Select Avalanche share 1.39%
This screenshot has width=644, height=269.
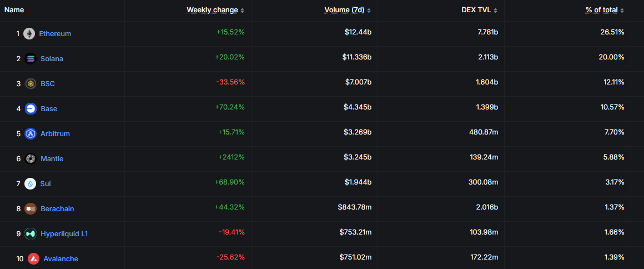pyautogui.click(x=615, y=257)
